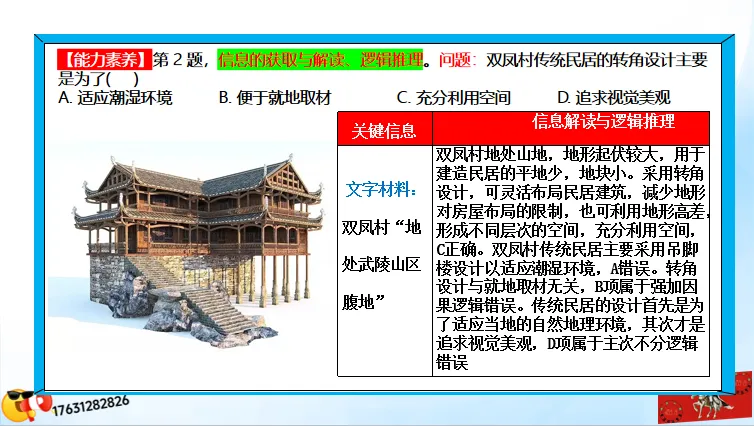
Task: Select answer option B. 便于就地取材
Action: [275, 98]
